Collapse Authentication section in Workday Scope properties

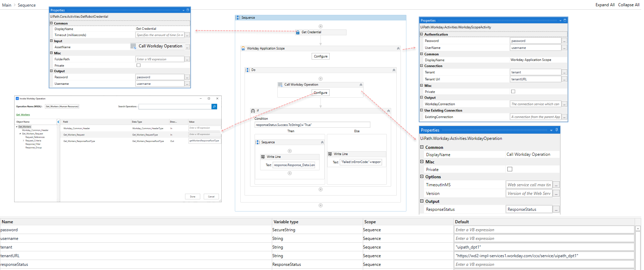(x=422, y=34)
